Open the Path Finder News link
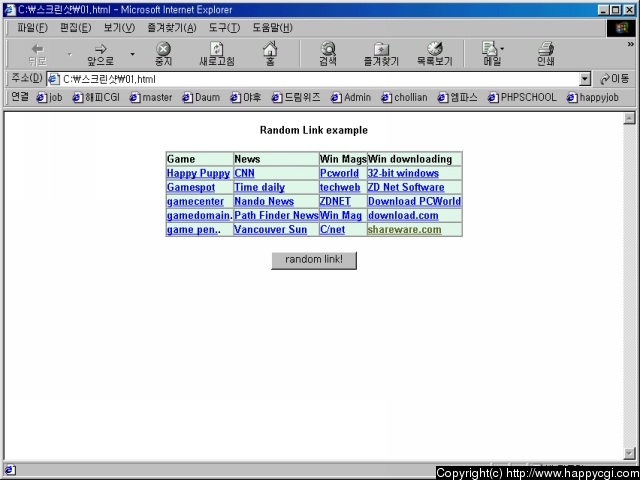This screenshot has width=640, height=480. tap(276, 216)
